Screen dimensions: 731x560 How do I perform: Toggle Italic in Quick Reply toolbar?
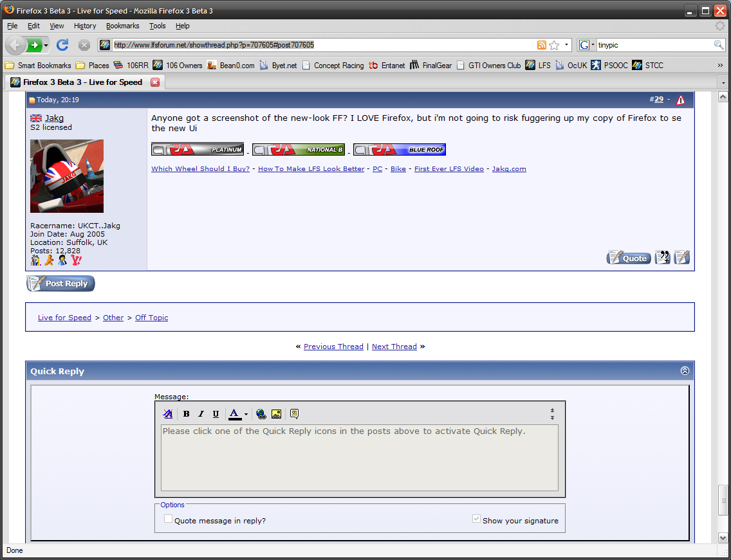coord(201,413)
